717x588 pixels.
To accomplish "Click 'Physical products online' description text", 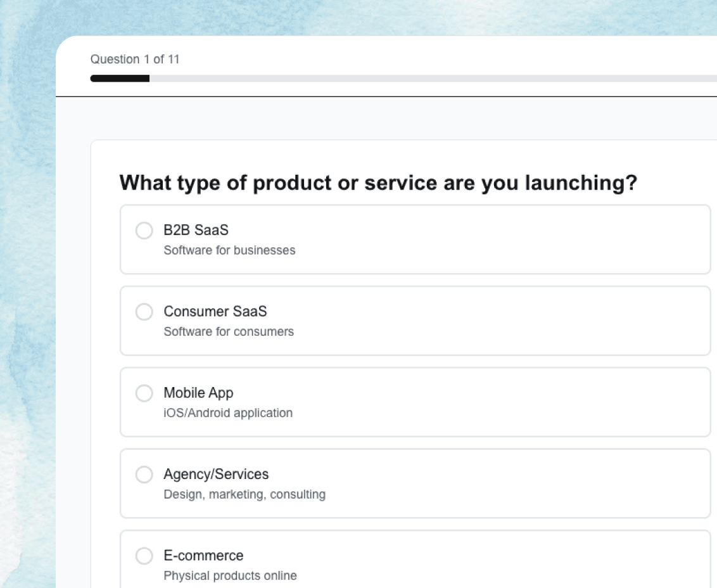I will (230, 576).
